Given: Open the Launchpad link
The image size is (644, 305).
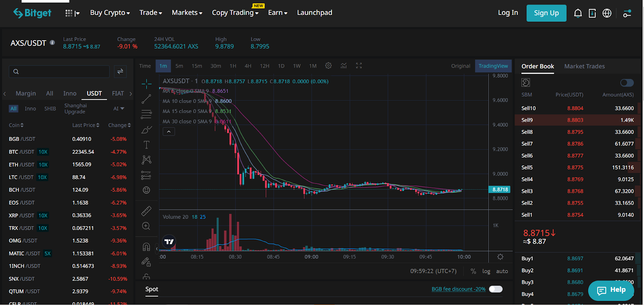Looking at the screenshot, I should 315,13.
